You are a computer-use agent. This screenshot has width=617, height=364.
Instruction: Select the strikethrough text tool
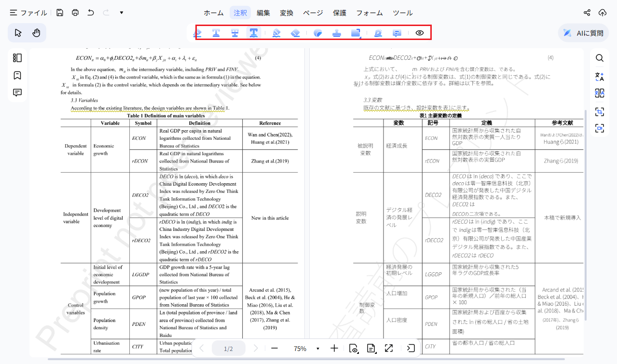point(235,33)
